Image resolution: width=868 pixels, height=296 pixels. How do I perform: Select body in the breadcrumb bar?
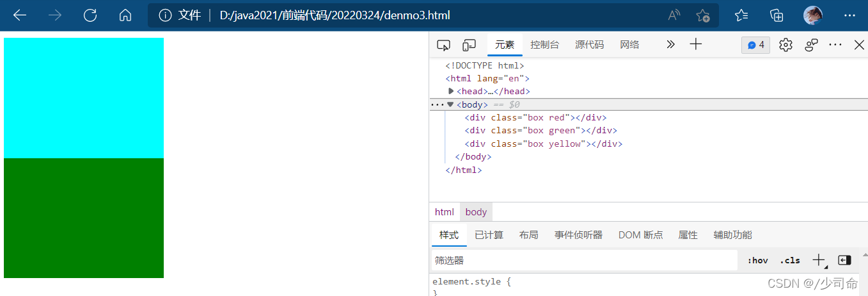coord(476,212)
